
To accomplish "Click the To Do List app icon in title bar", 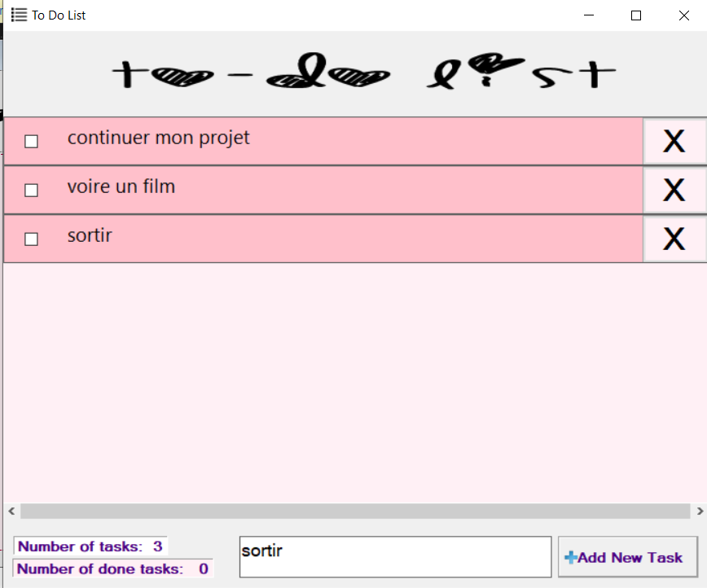I will pos(19,15).
